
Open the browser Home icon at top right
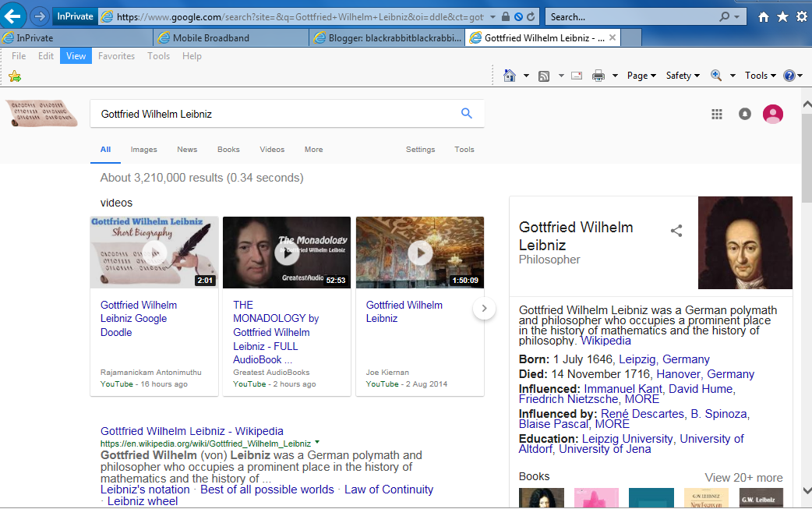click(764, 17)
